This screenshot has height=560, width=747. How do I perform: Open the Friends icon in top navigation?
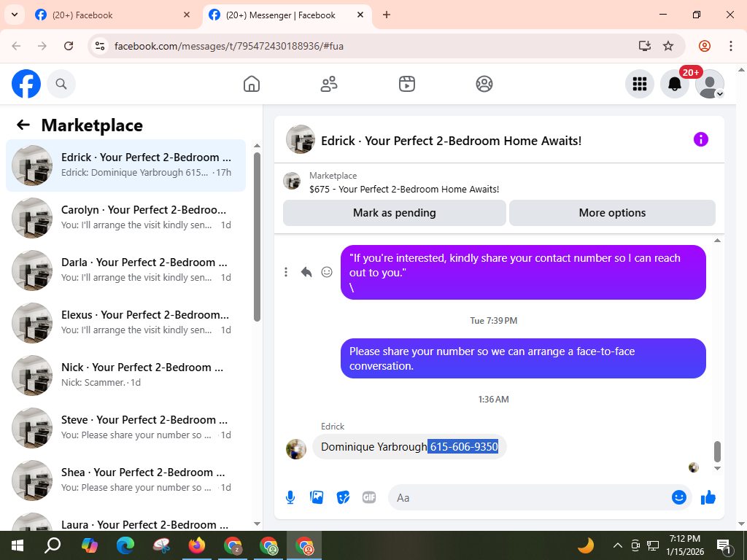pos(329,84)
